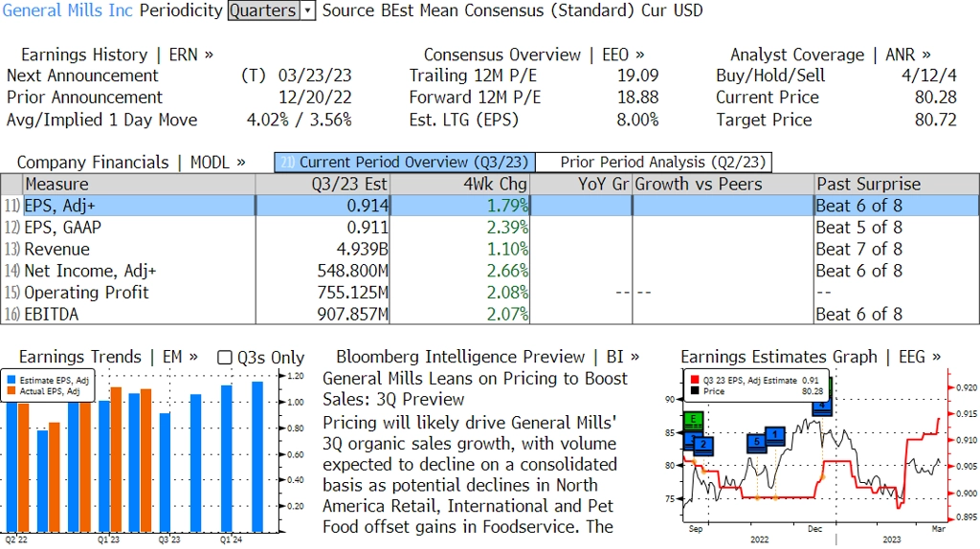Click the 2.66% net income 4Wk change
The image size is (980, 549).
point(507,271)
